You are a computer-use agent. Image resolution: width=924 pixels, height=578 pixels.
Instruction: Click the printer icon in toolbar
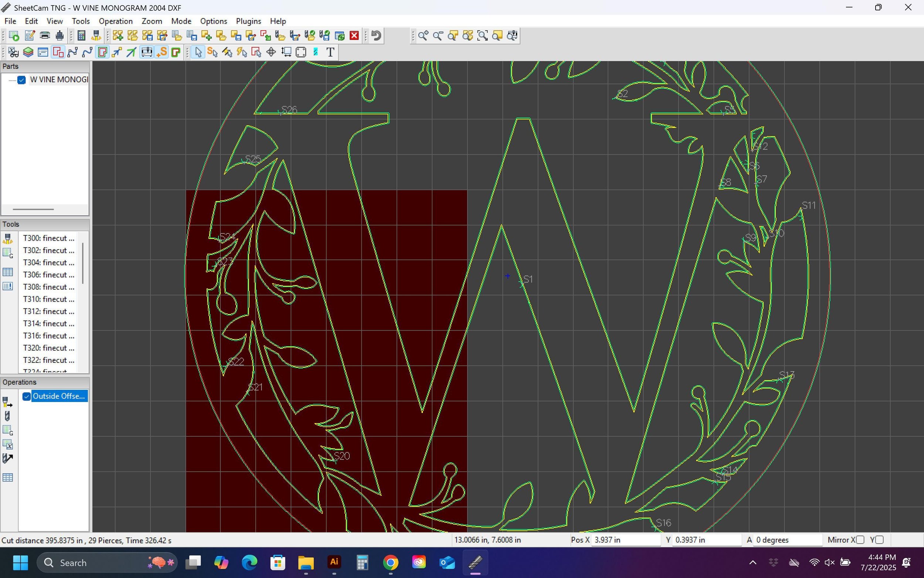(45, 36)
